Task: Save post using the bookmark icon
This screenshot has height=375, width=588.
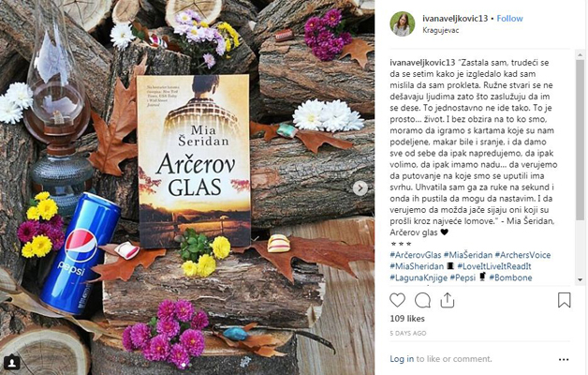Action: (x=564, y=300)
